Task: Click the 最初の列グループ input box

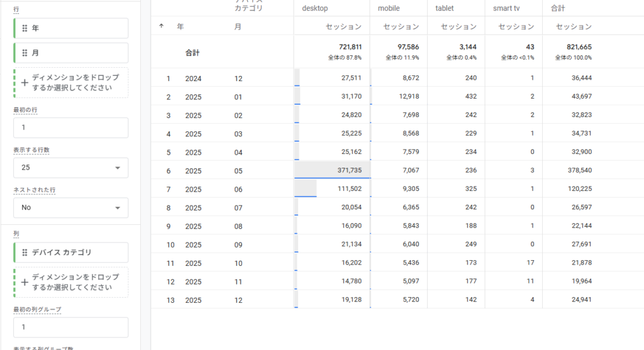Action: [70, 327]
